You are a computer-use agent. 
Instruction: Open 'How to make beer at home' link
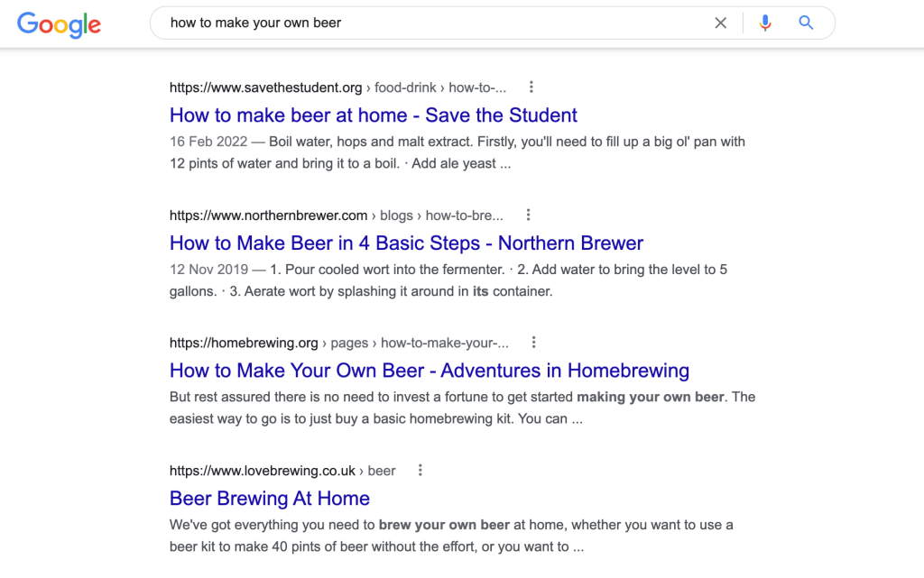(373, 115)
